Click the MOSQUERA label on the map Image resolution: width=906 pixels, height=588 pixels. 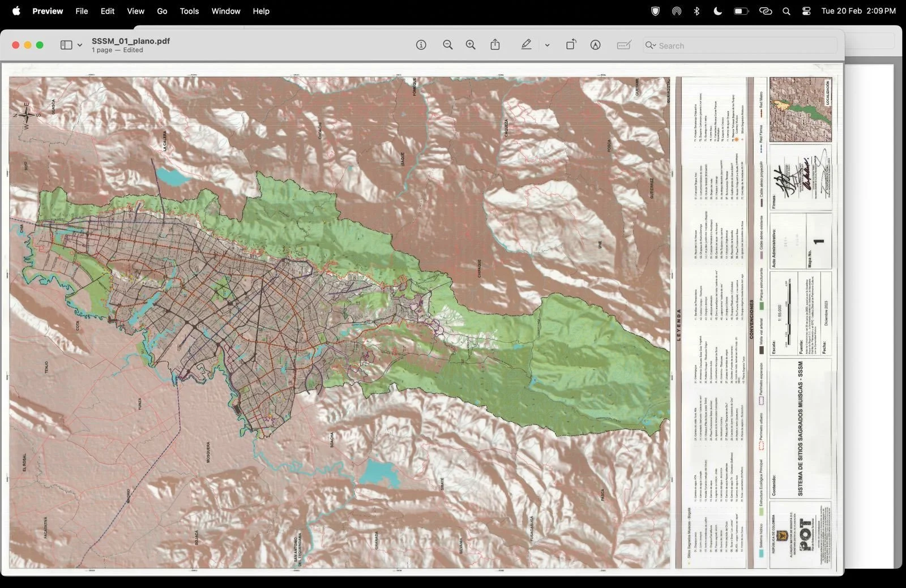208,452
